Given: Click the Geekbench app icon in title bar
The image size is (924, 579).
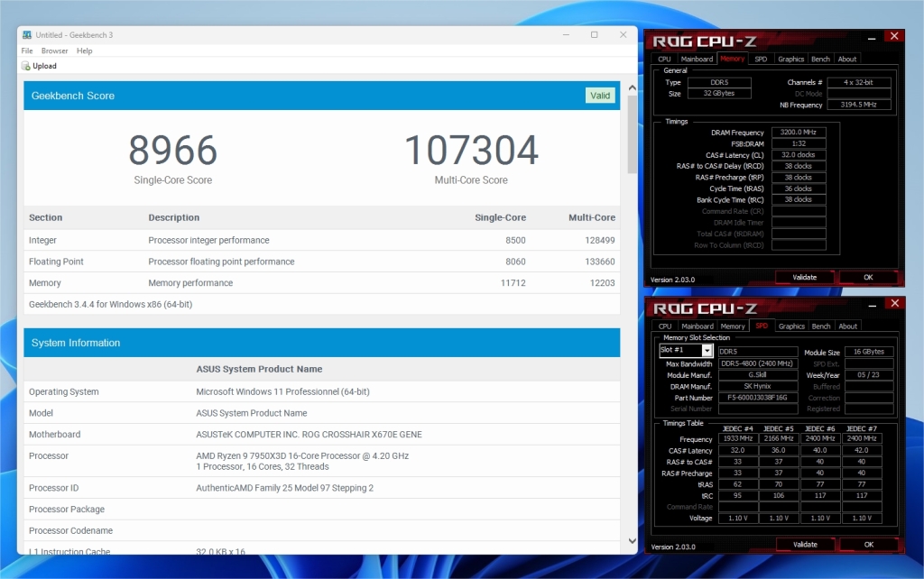Looking at the screenshot, I should 27,35.
